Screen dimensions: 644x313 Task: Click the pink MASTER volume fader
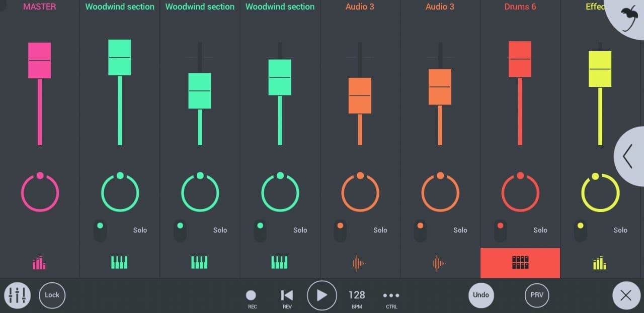pyautogui.click(x=39, y=60)
